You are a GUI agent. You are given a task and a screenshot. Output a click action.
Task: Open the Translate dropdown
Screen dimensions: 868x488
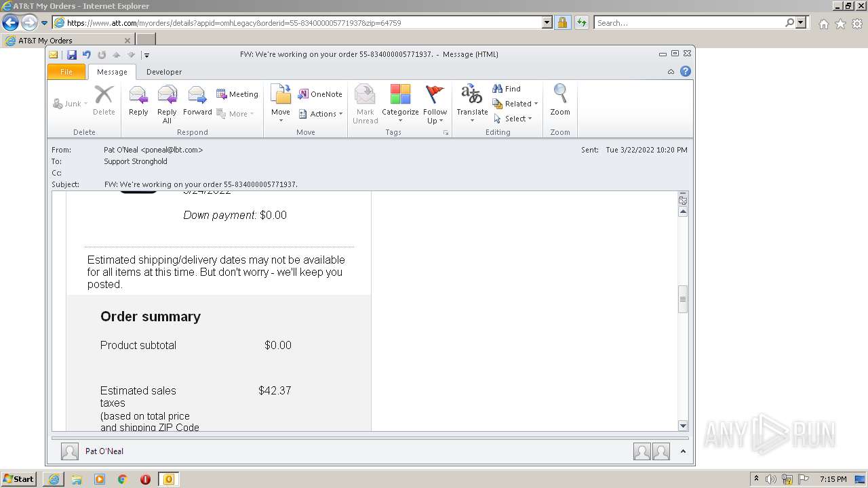[472, 104]
